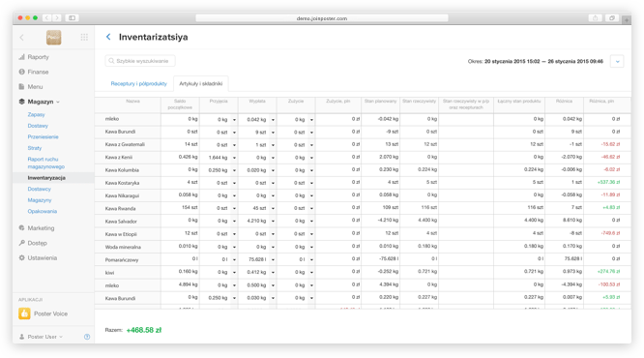Click +537.36 zł difference value
This screenshot has height=358, width=644.
(x=608, y=182)
